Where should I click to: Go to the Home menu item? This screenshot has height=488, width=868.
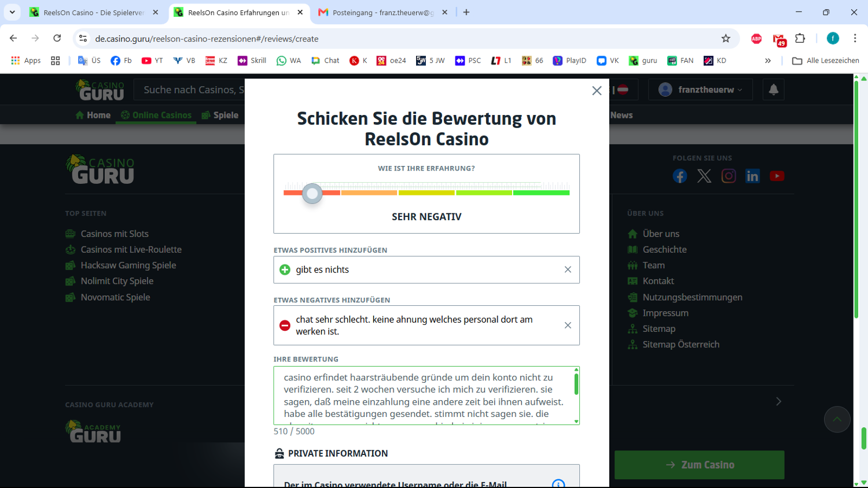pos(93,115)
